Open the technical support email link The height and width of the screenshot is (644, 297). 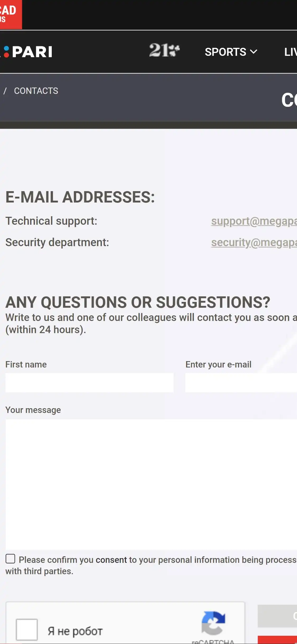254,221
